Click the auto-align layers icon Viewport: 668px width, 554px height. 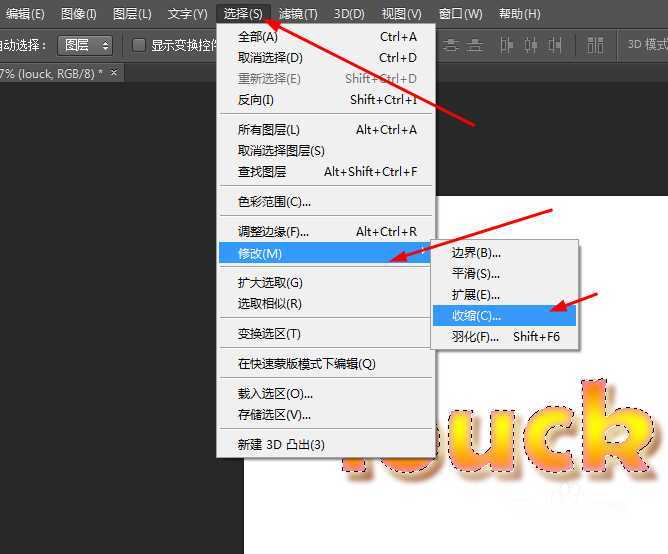(x=595, y=45)
